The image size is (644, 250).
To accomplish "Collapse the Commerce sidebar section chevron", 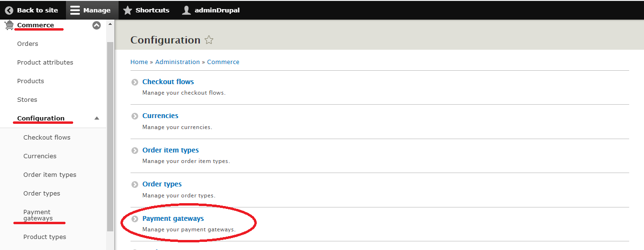I will click(97, 25).
